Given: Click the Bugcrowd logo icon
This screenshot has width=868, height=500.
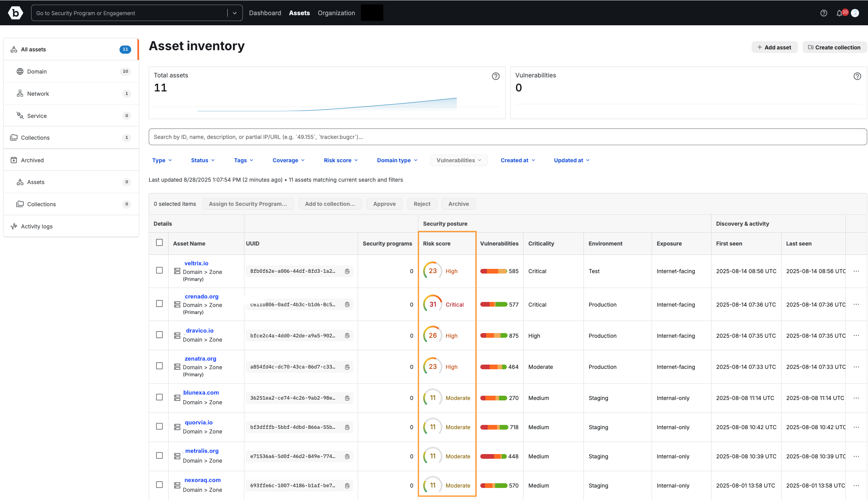Looking at the screenshot, I should (16, 13).
